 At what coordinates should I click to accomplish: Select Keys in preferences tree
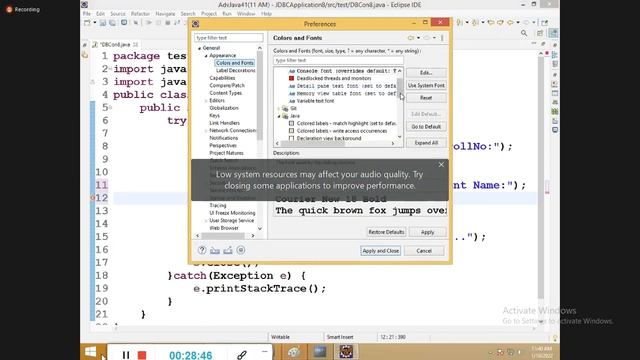[214, 116]
